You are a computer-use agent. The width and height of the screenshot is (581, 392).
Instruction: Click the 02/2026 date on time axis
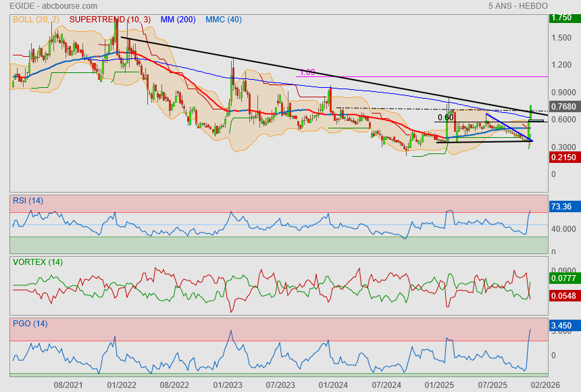pyautogui.click(x=545, y=385)
